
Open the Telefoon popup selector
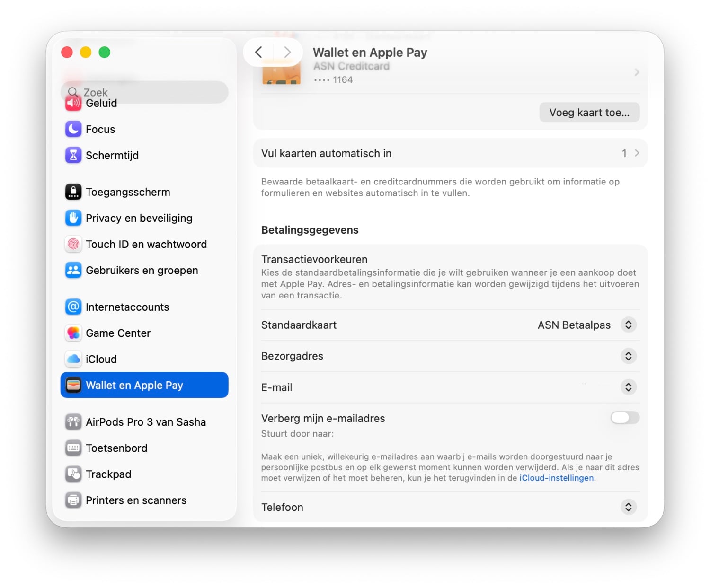pyautogui.click(x=628, y=507)
